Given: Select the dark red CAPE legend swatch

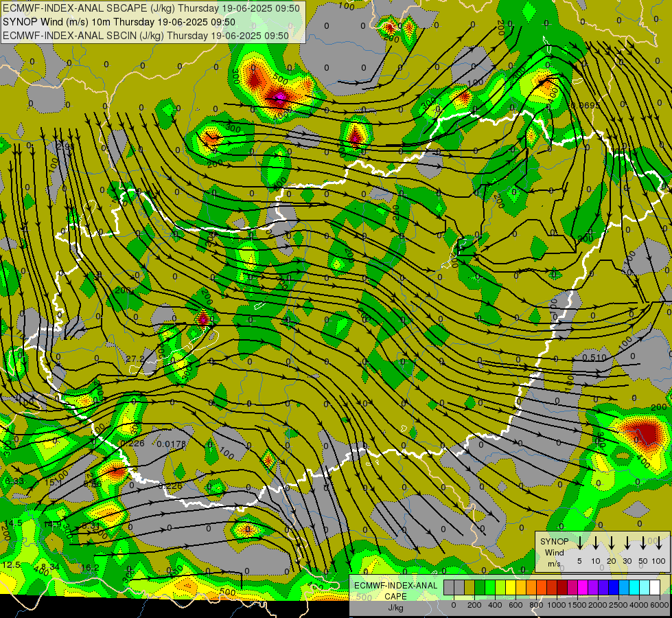Looking at the screenshot, I should (x=562, y=588).
